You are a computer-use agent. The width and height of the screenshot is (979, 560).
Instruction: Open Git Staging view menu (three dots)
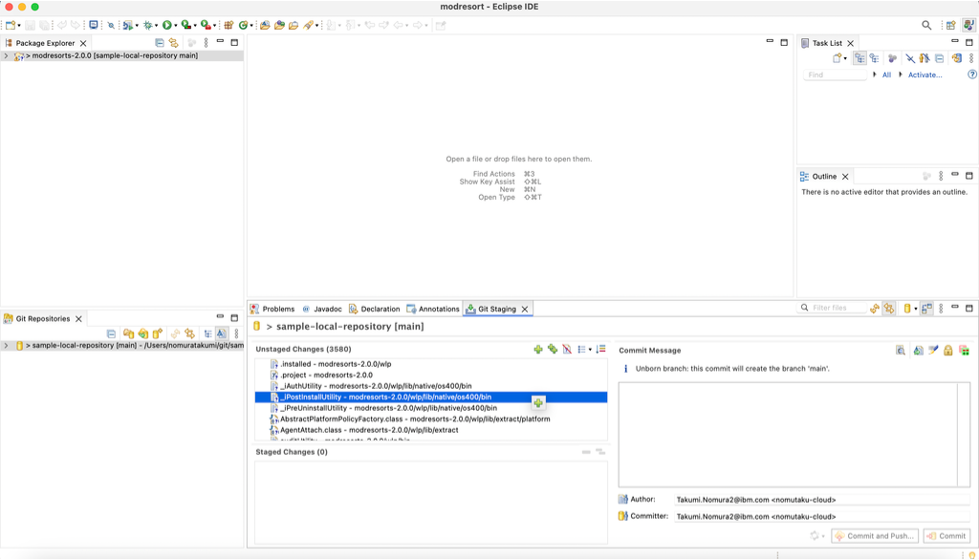pyautogui.click(x=941, y=309)
